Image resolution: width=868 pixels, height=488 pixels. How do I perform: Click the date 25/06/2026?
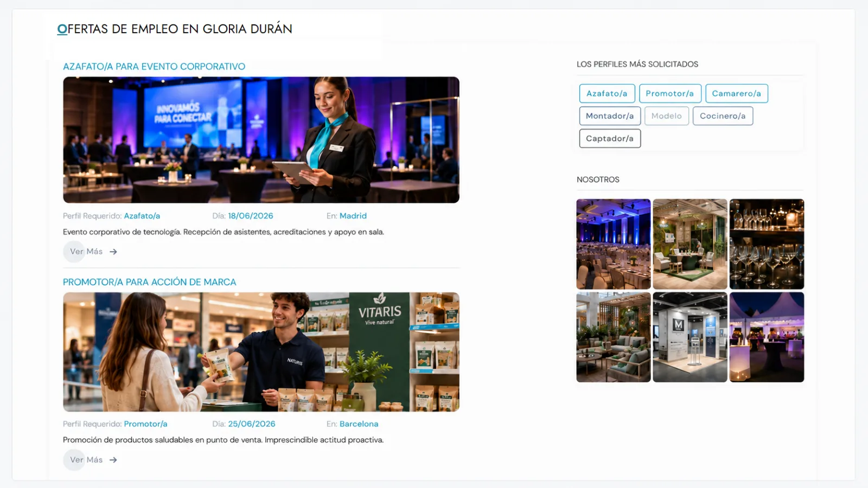point(252,424)
